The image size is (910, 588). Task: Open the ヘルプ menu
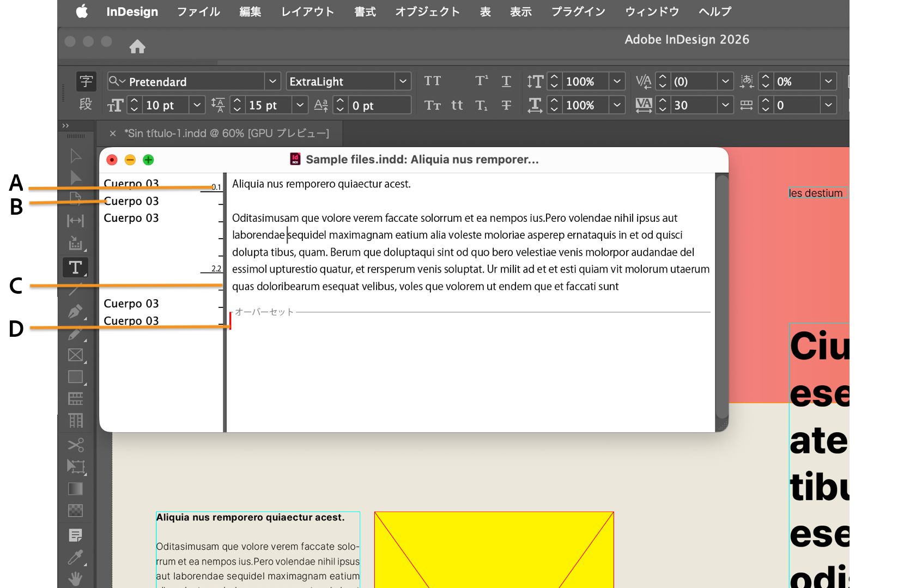point(715,11)
